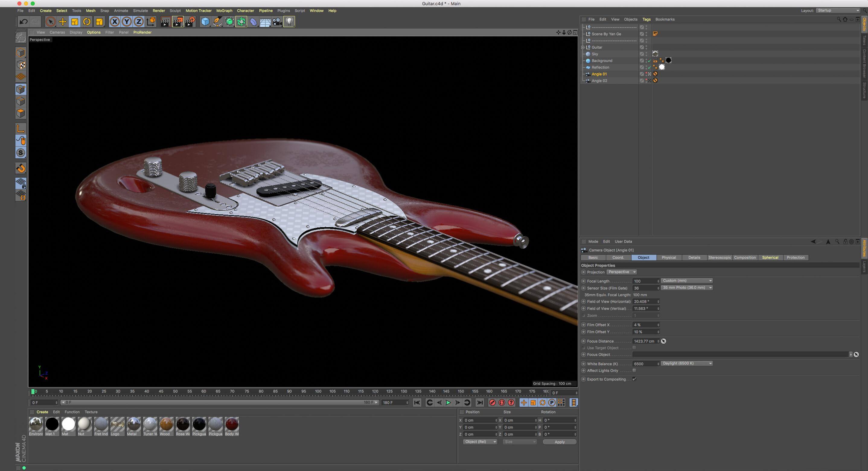868x471 pixels.
Task: Open Edit Render Settings icon
Action: pyautogui.click(x=190, y=22)
